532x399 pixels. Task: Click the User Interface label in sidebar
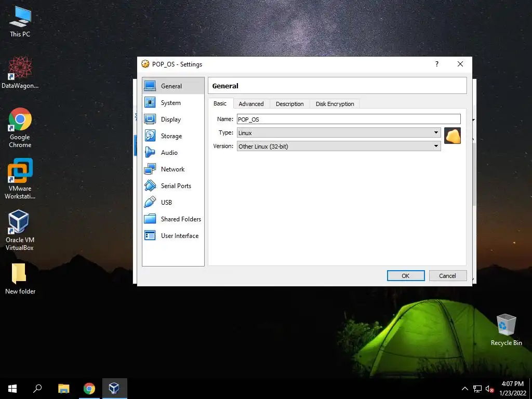(180, 236)
